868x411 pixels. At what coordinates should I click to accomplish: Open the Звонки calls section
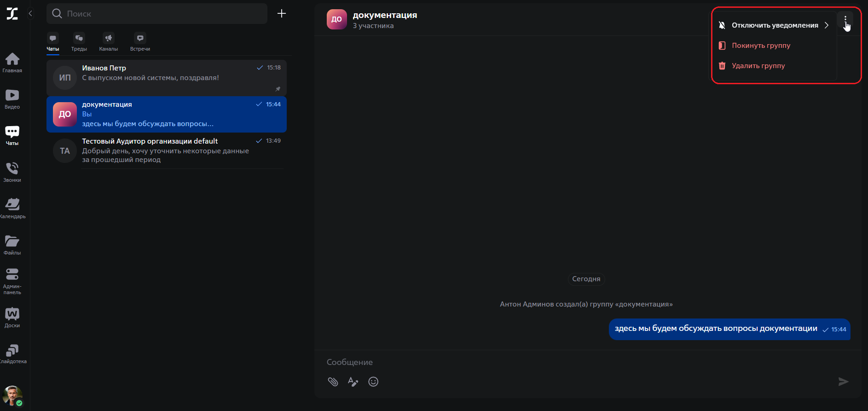(x=12, y=172)
